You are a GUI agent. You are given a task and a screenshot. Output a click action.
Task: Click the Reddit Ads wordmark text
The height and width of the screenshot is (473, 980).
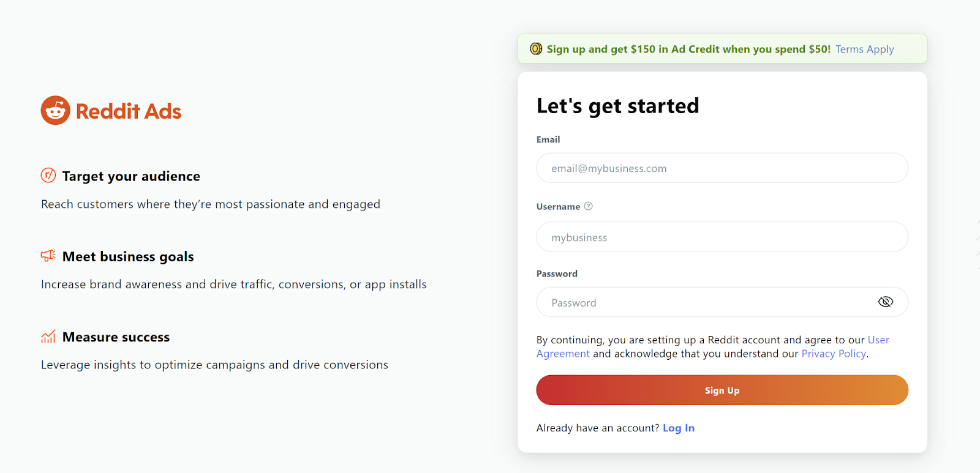pyautogui.click(x=129, y=111)
